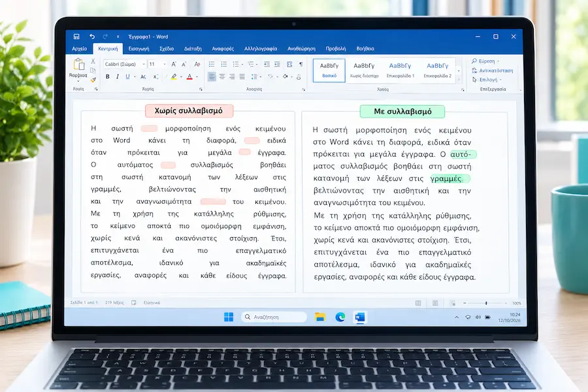The height and width of the screenshot is (392, 588).
Task: Decrease font size with smaller A icon
Action: (x=184, y=64)
